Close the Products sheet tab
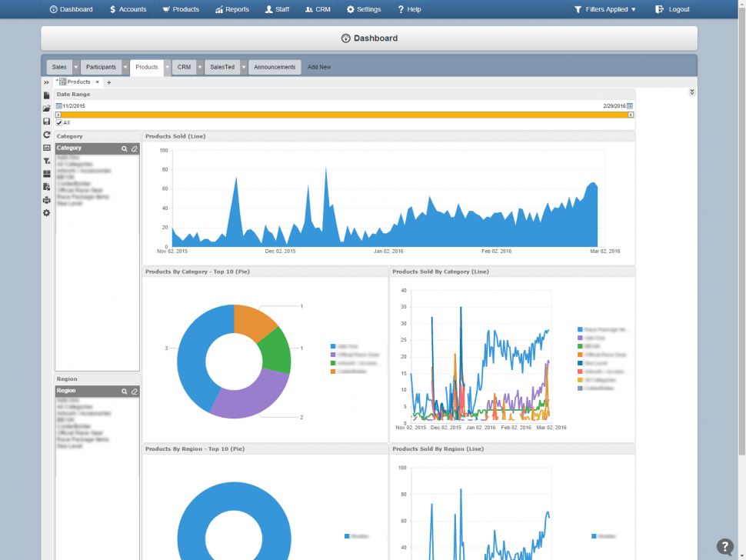 click(x=98, y=82)
